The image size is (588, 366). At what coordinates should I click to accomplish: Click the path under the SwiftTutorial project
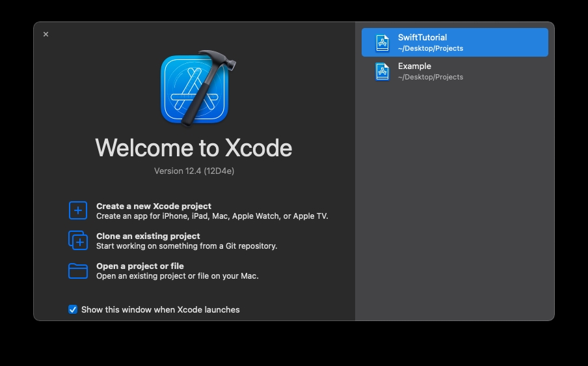coord(430,48)
